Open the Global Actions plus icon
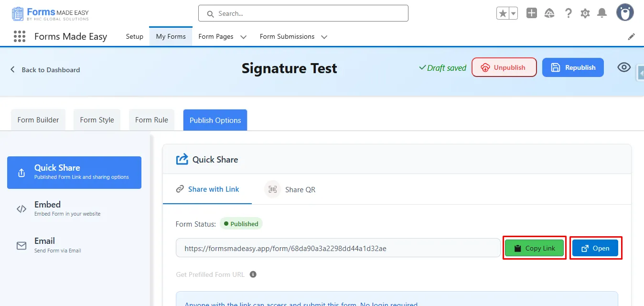644x306 pixels. [x=532, y=13]
